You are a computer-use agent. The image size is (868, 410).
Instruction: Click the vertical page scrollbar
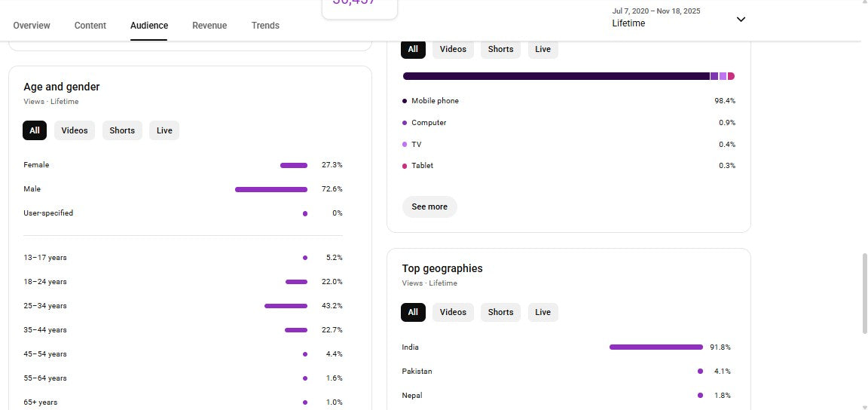(863, 294)
